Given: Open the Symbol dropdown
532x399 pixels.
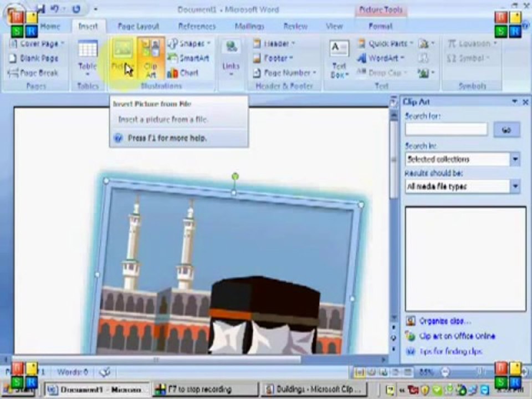Looking at the screenshot, I should [468, 58].
